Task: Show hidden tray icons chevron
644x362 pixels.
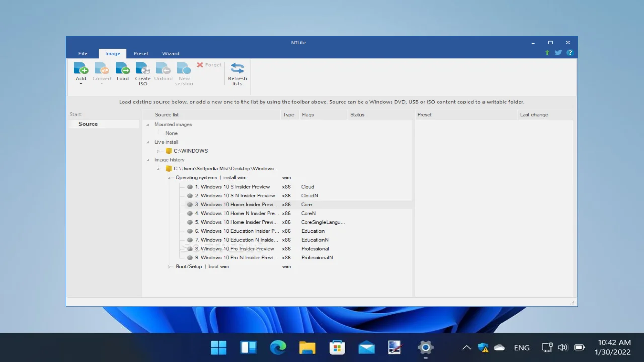Action: pos(466,347)
